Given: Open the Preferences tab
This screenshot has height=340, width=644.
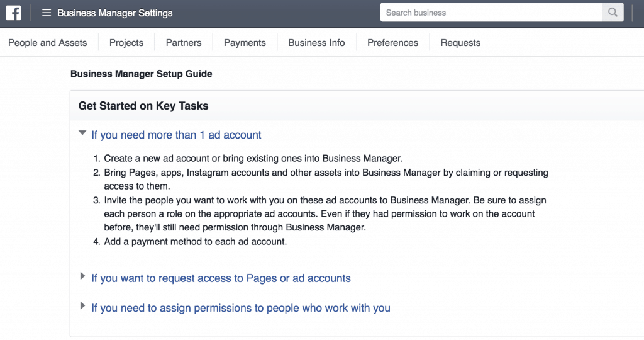Looking at the screenshot, I should (x=392, y=43).
